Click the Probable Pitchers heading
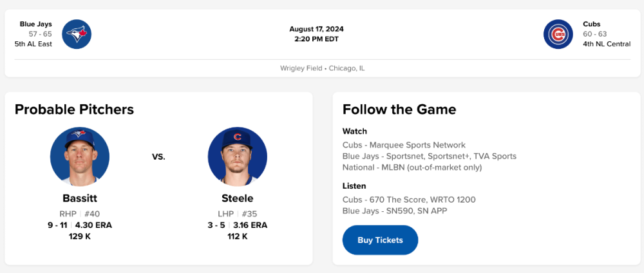644x273 pixels. coord(74,109)
